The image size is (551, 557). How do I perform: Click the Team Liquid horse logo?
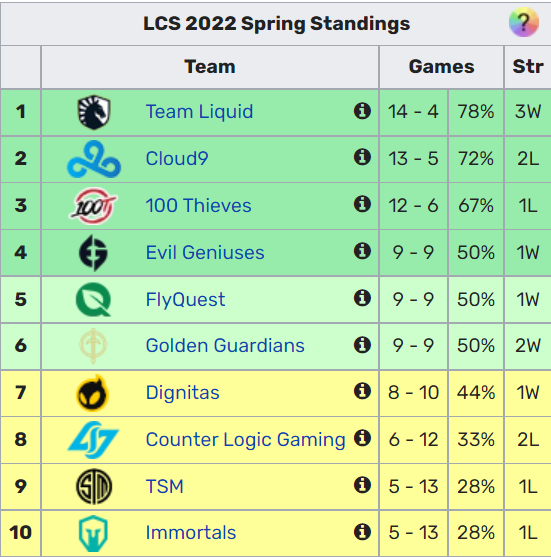94,112
